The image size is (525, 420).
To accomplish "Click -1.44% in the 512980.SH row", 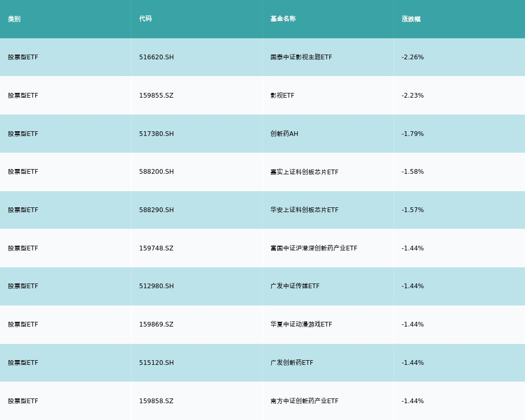I will click(x=413, y=286).
